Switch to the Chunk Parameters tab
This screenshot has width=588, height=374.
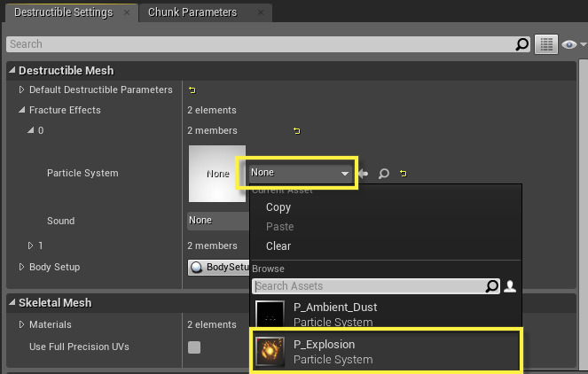pyautogui.click(x=192, y=13)
